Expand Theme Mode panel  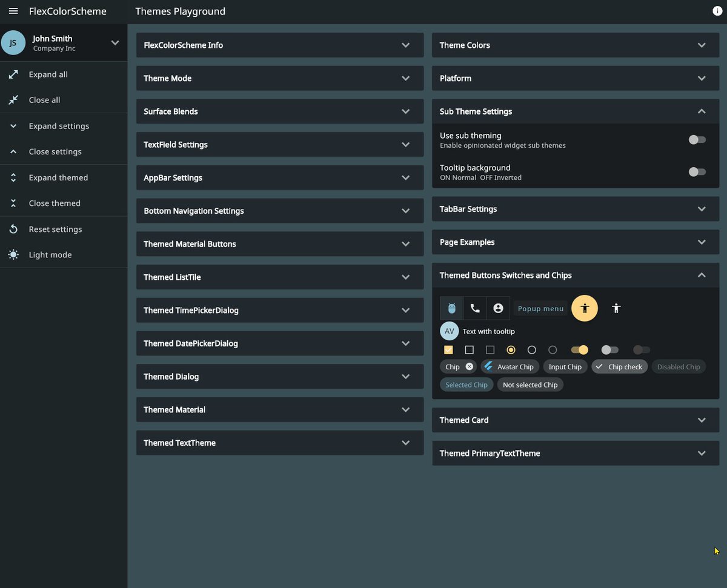coord(280,78)
